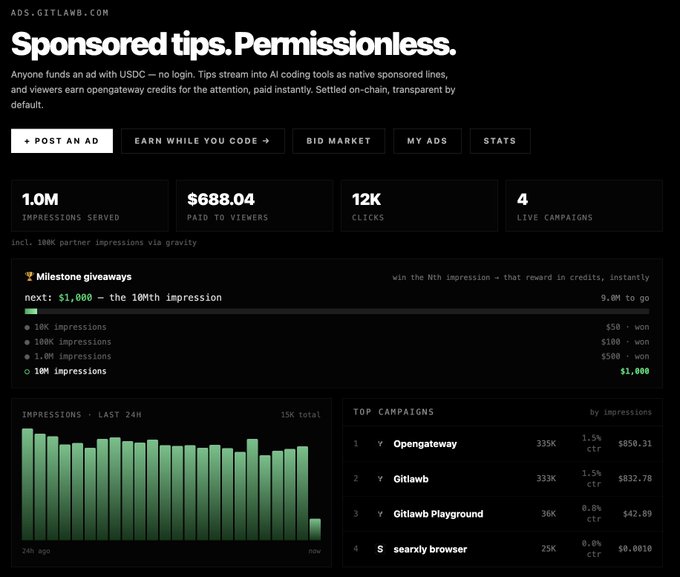Click the Post an Ad button
680x577 pixels.
pos(62,141)
